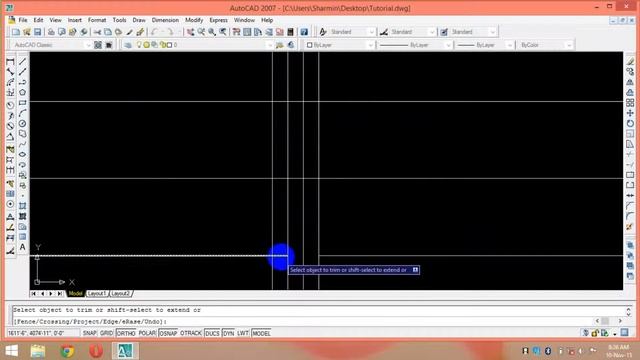Viewport: 640px width, 360px height.
Task: Select the Circle draw tool
Action: click(x=22, y=124)
